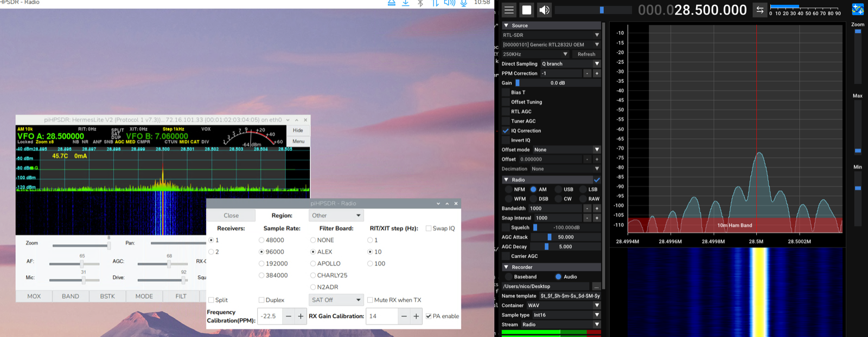The width and height of the screenshot is (868, 337).
Task: Click the SDR++ waterfall logo icon
Action: (858, 9)
